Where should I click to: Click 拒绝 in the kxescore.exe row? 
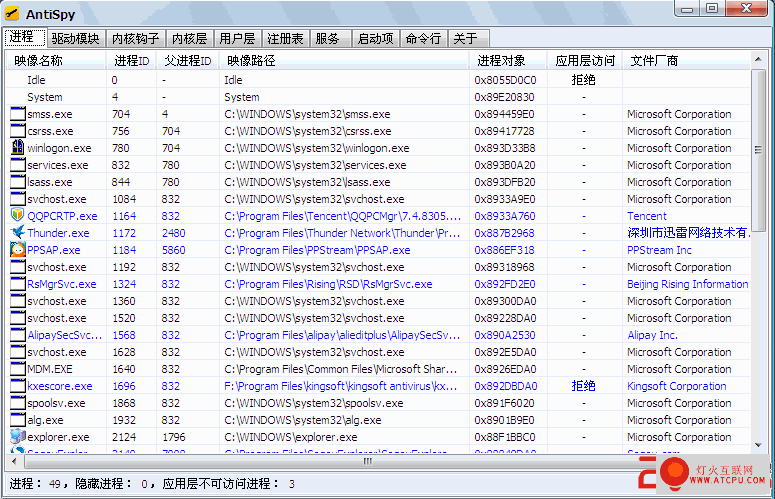coord(583,386)
